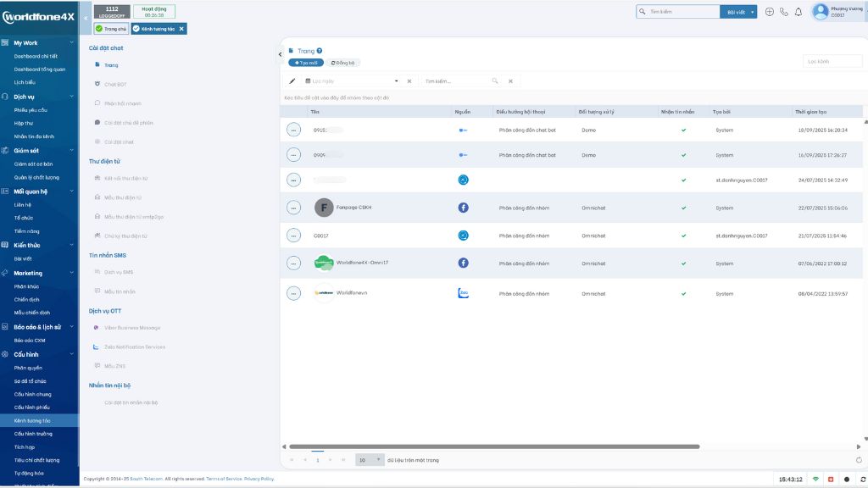
Task: Sort by the Thời gian tạo column header
Action: click(x=811, y=112)
